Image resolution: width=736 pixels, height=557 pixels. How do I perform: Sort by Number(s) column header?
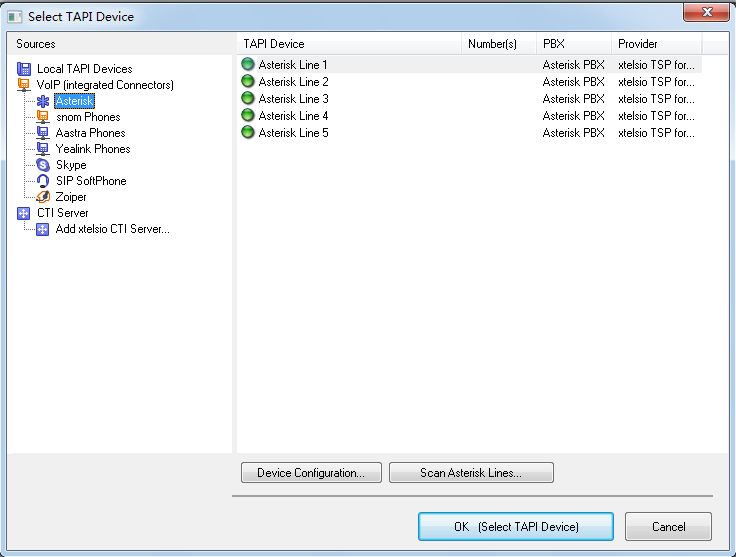point(499,44)
